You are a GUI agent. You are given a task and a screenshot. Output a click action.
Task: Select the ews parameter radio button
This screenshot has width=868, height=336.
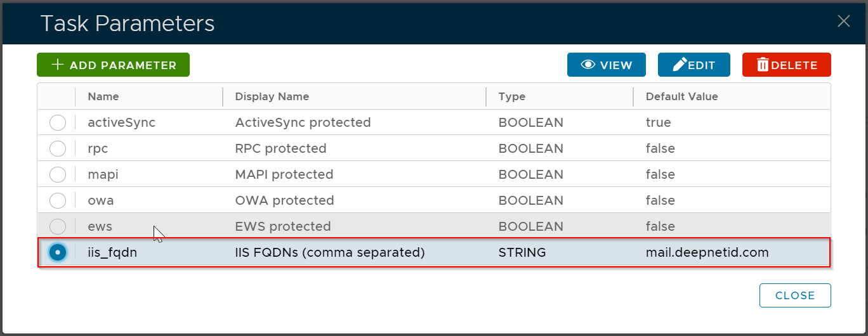(58, 226)
